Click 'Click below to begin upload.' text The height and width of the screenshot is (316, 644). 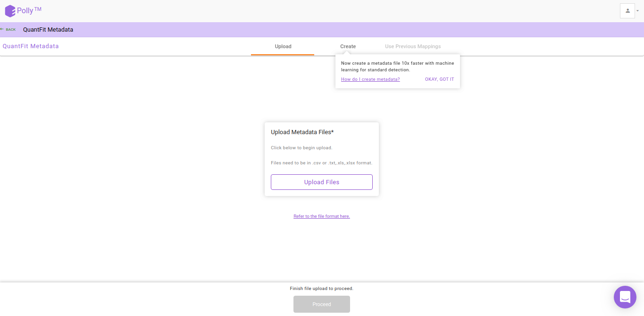301,148
